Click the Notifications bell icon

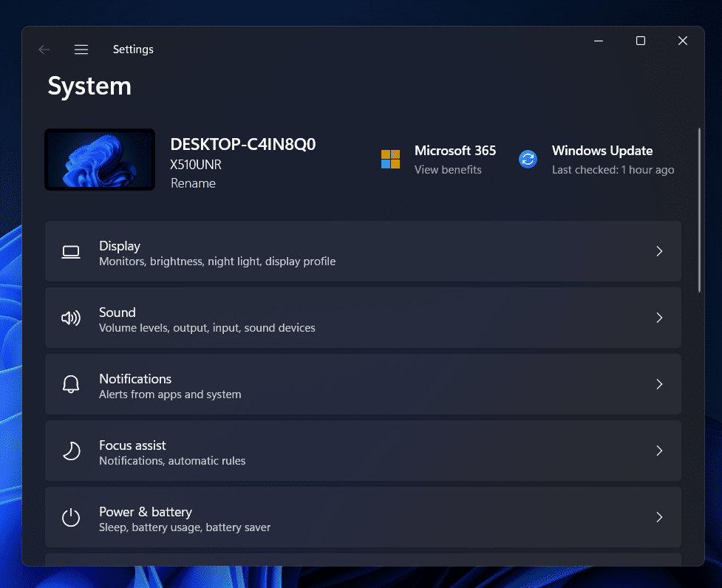point(71,384)
